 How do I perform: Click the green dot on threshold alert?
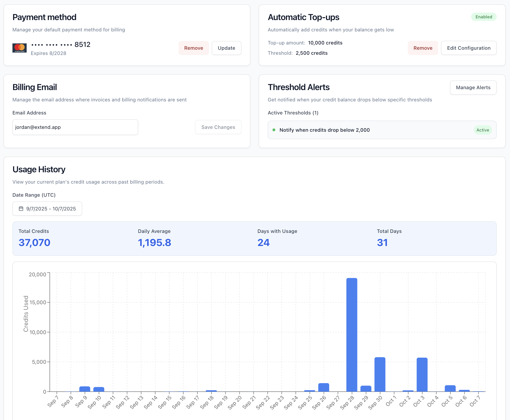click(x=274, y=130)
